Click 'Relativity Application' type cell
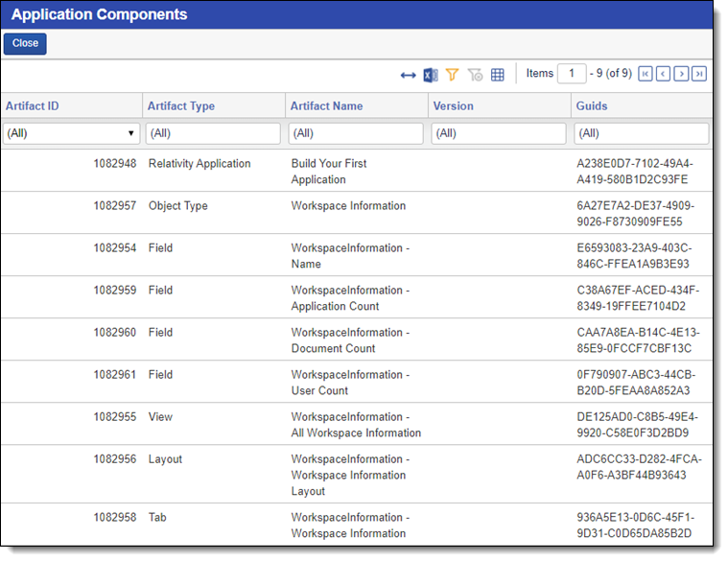The width and height of the screenshot is (728, 561). pyautogui.click(x=200, y=164)
